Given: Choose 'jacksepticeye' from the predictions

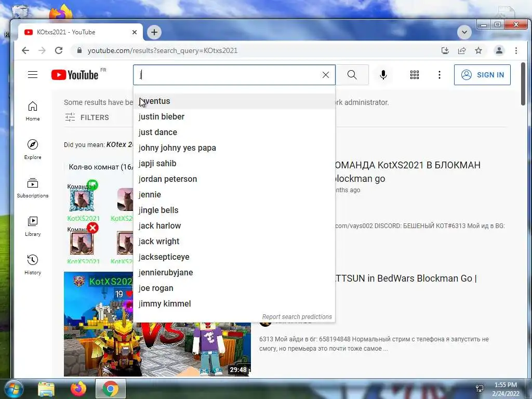Looking at the screenshot, I should click(x=234, y=257).
